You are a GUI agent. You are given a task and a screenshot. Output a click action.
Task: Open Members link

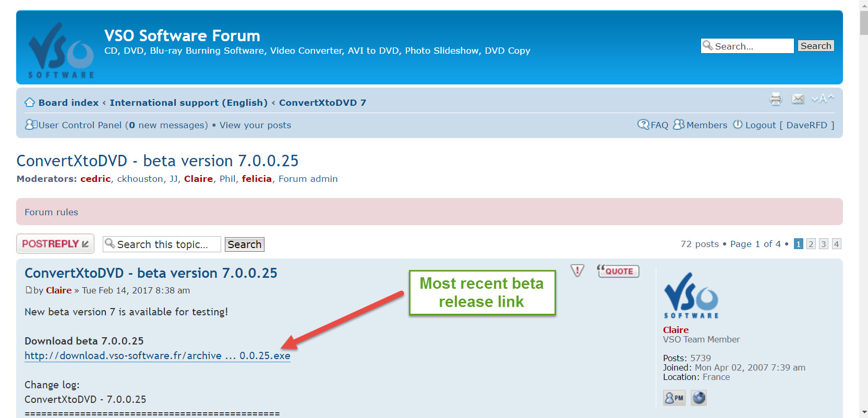click(707, 125)
